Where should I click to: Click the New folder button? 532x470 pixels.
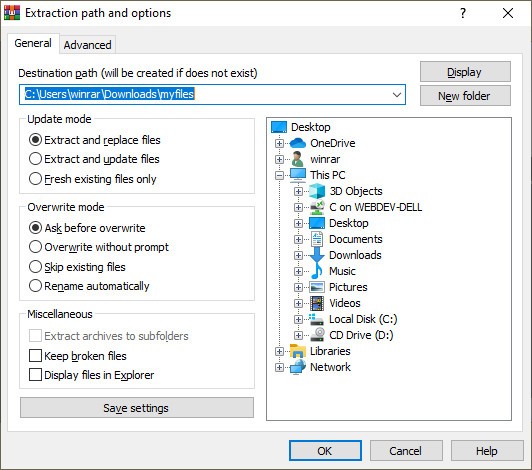tap(465, 96)
